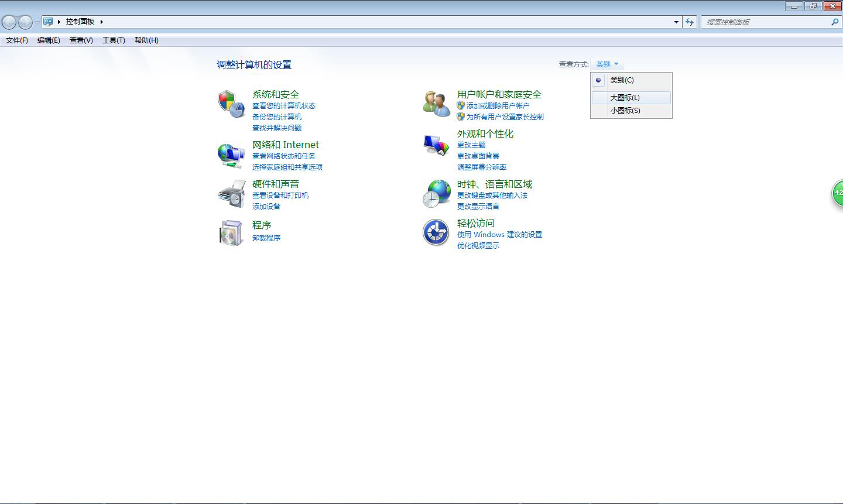The height and width of the screenshot is (504, 843).
Task: Open recent pages dropdown beside forward arrow
Action: (37, 22)
